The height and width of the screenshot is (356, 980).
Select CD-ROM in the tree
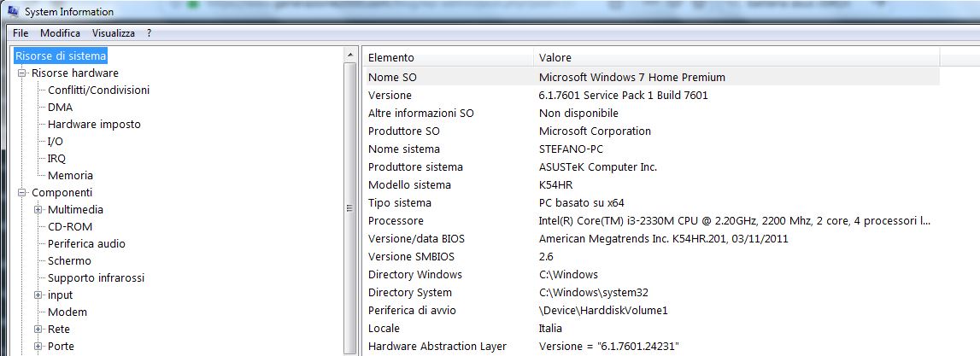[x=70, y=227]
